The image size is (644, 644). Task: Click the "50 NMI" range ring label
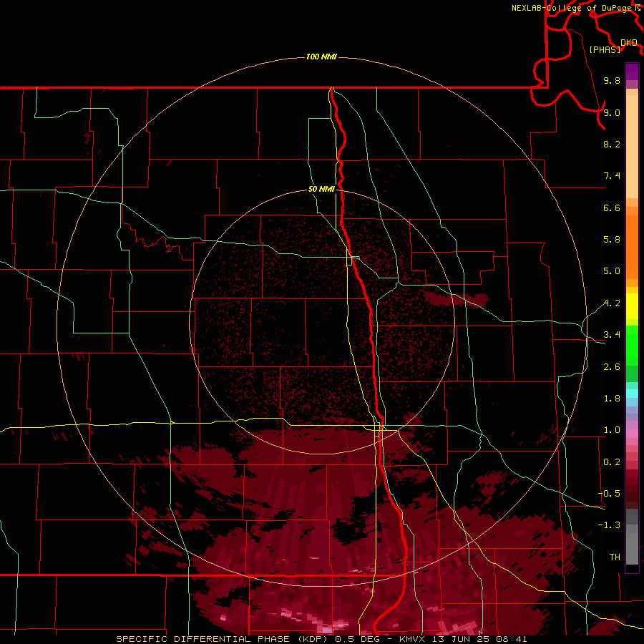coord(321,189)
